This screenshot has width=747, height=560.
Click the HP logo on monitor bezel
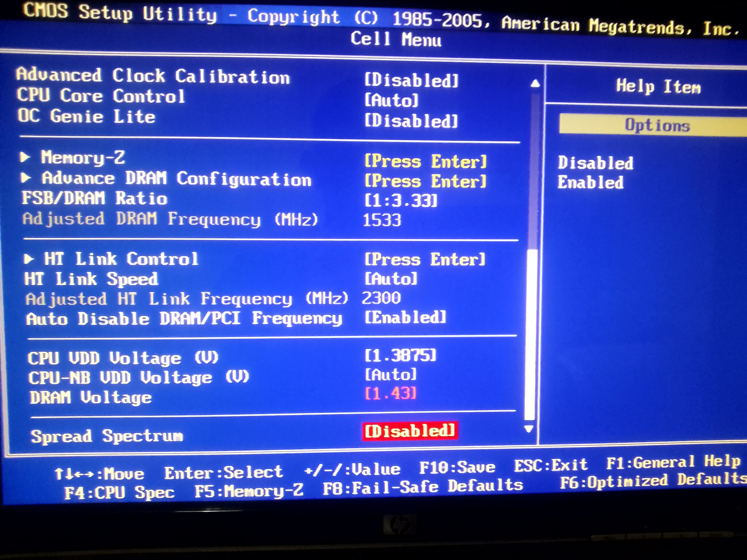tap(400, 525)
